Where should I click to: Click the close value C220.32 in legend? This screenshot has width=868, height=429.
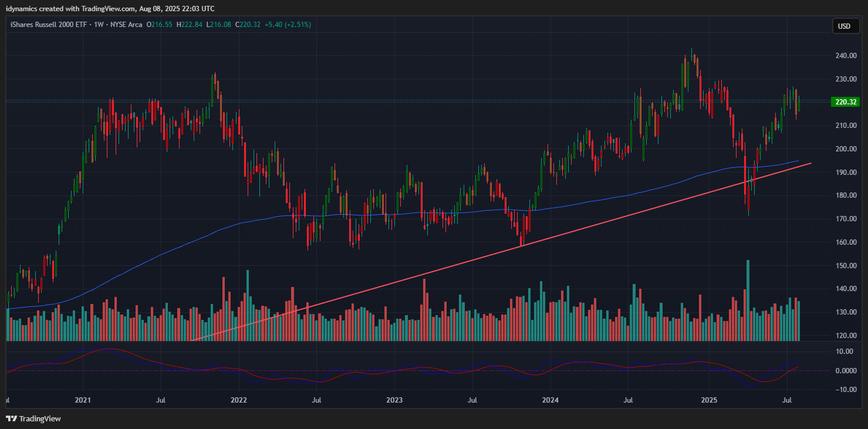(x=248, y=25)
